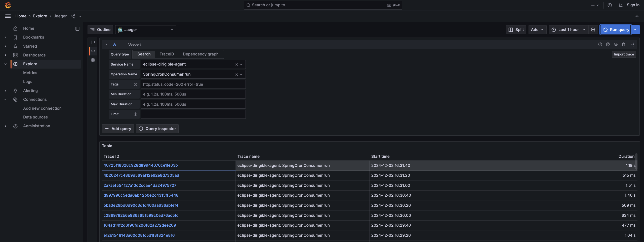Expand the Dashboards section
The width and height of the screenshot is (644, 242).
[6, 55]
